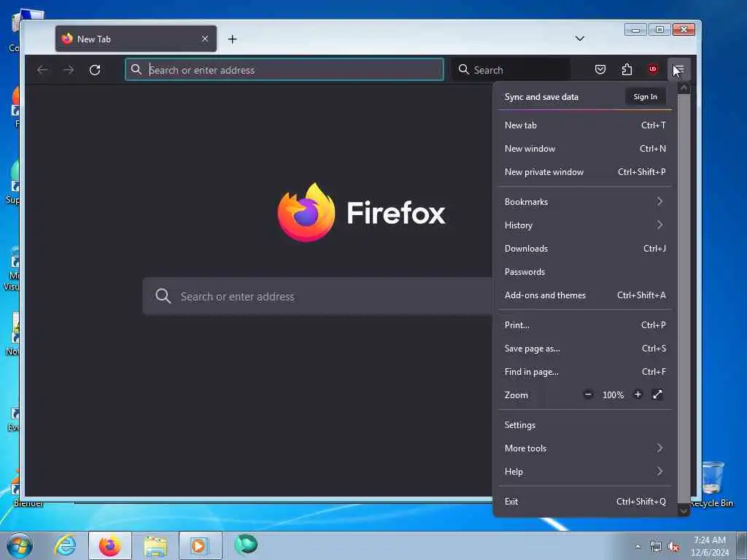Open Passwords from the menu
This screenshot has width=747, height=560.
pos(585,272)
